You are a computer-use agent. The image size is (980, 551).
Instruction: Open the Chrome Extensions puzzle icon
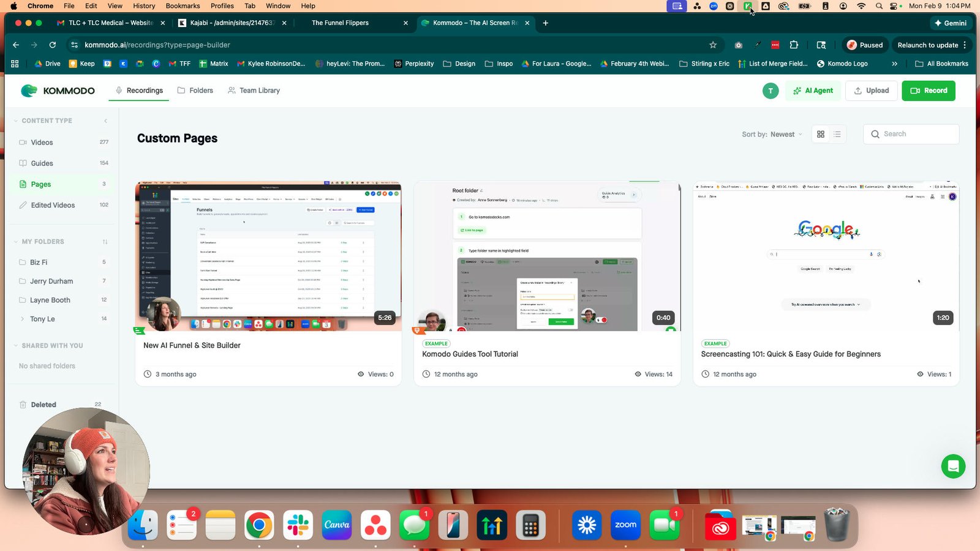coord(794,45)
